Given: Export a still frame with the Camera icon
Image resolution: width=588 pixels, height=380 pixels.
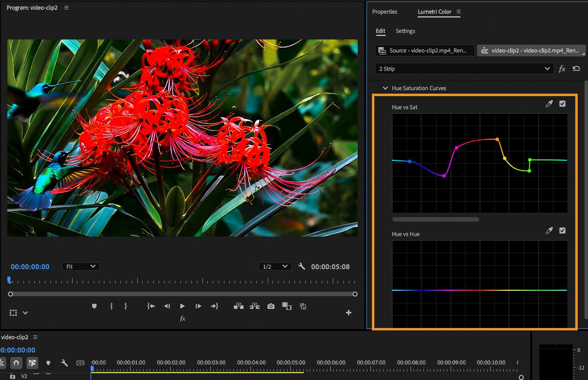Looking at the screenshot, I should (x=270, y=306).
